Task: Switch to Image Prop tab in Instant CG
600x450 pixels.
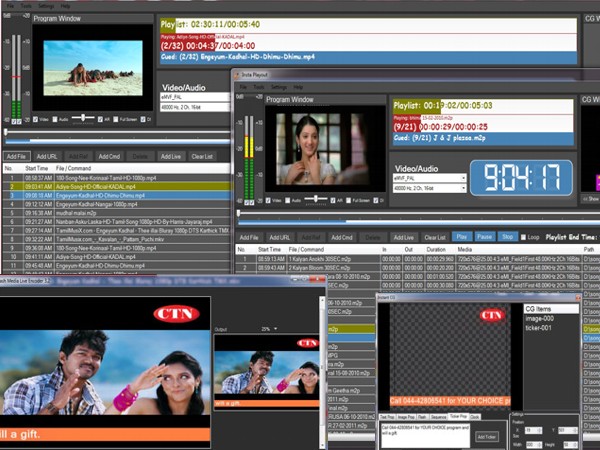Action: click(406, 417)
